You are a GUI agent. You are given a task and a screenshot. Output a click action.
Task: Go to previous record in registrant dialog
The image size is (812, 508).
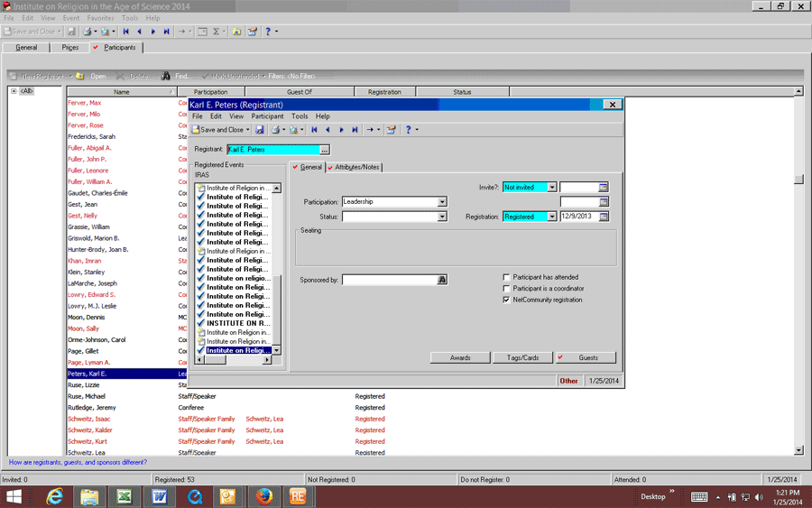(328, 130)
